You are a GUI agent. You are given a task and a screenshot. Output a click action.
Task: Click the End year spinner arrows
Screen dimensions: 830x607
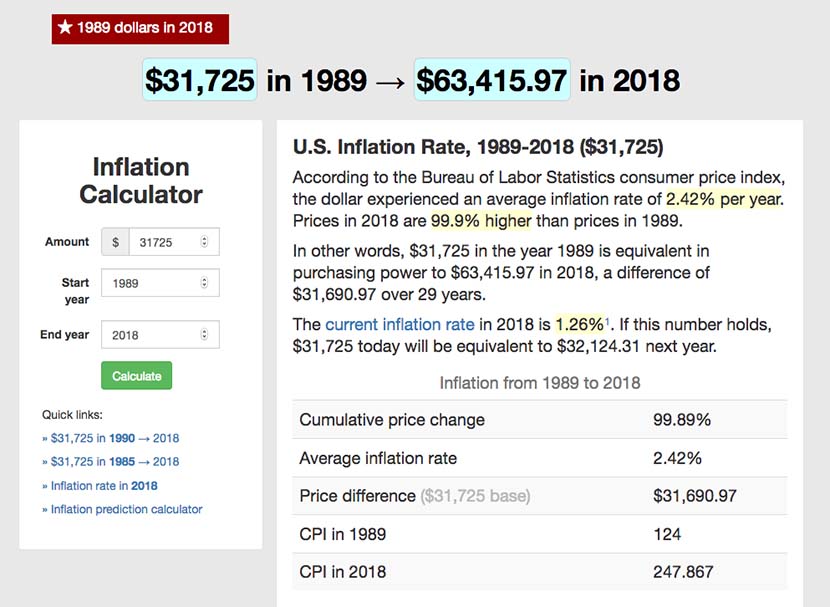205,335
